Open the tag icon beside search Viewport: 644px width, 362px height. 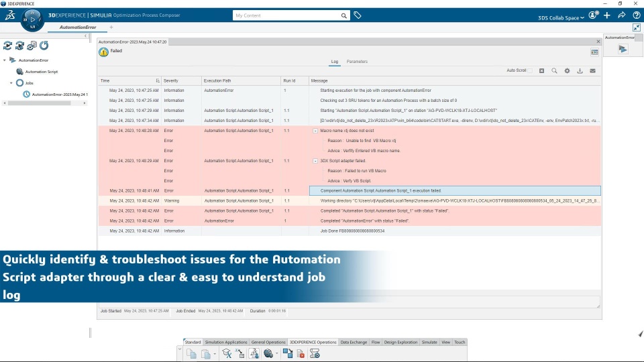(358, 15)
